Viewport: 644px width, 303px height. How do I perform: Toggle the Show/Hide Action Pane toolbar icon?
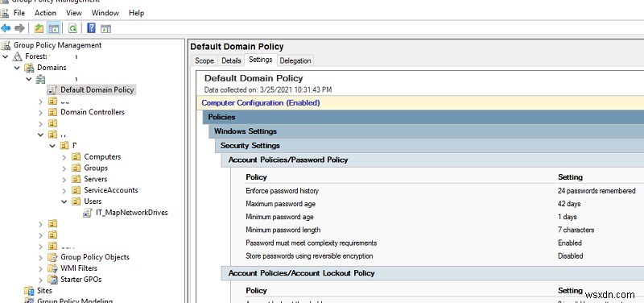click(106, 28)
